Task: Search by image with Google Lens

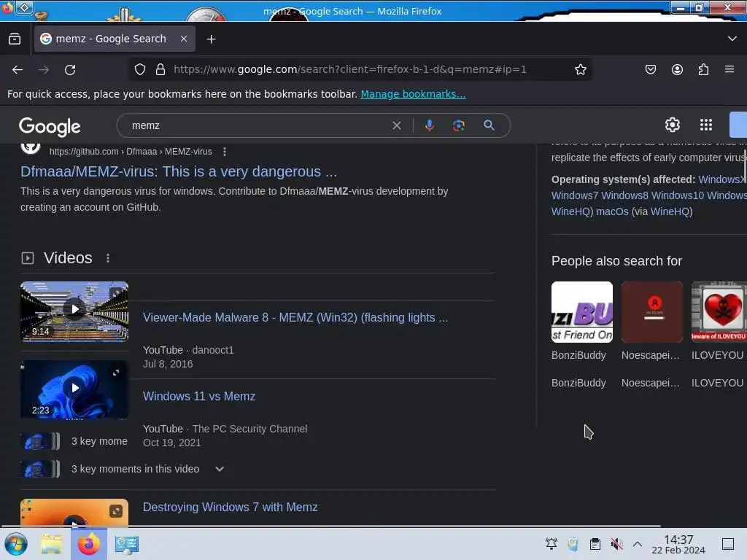Action: (458, 125)
